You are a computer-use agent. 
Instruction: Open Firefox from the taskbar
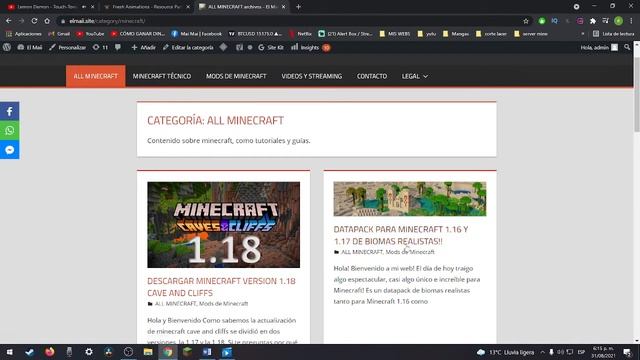[x=49, y=352]
